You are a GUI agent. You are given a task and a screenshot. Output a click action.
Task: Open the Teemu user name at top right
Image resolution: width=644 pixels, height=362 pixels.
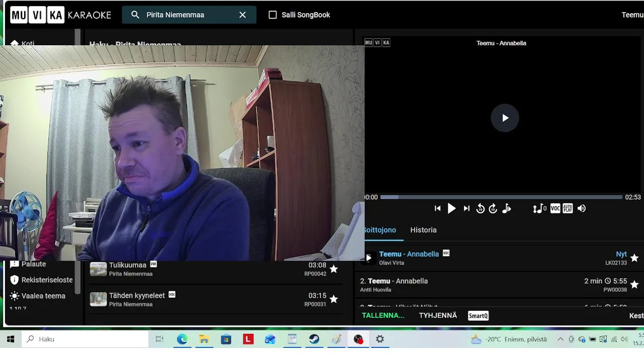632,15
